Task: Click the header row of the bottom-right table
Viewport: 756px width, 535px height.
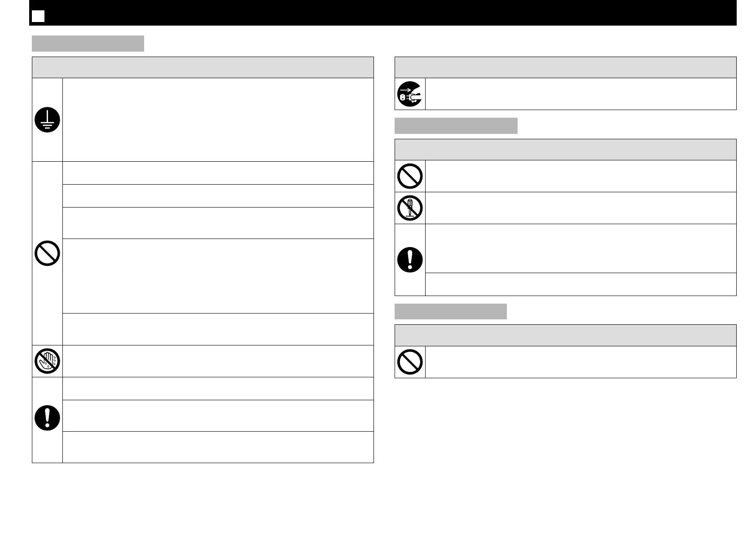Action: click(565, 335)
